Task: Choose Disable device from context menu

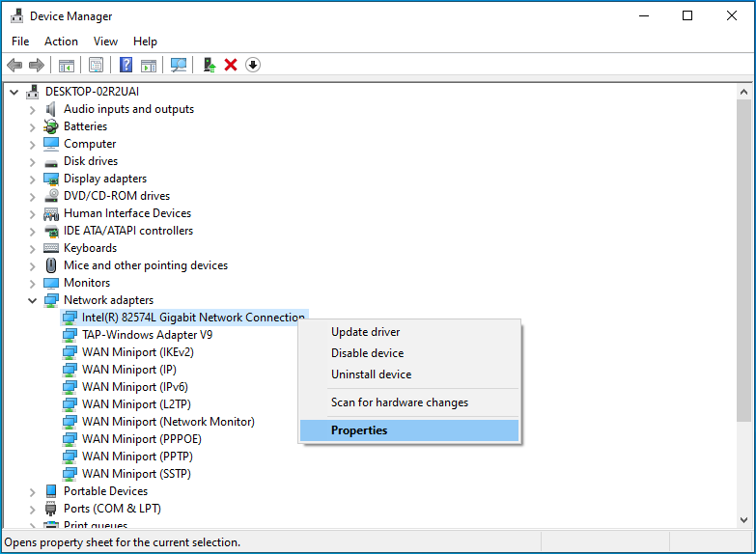Action: [x=367, y=353]
